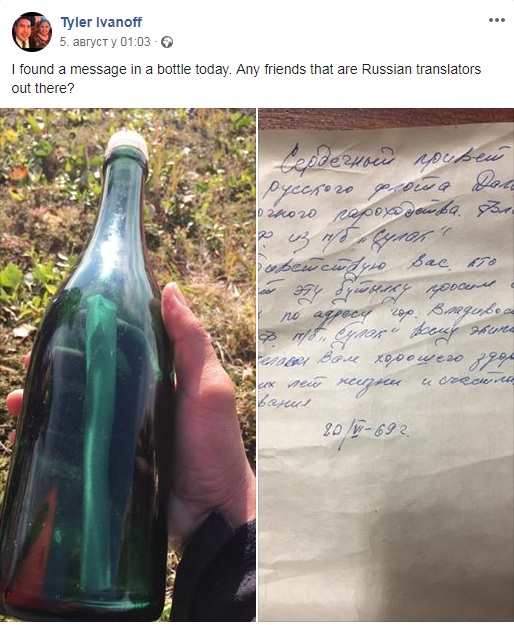Open the green bottle photo
This screenshot has height=625, width=514.
128,365
